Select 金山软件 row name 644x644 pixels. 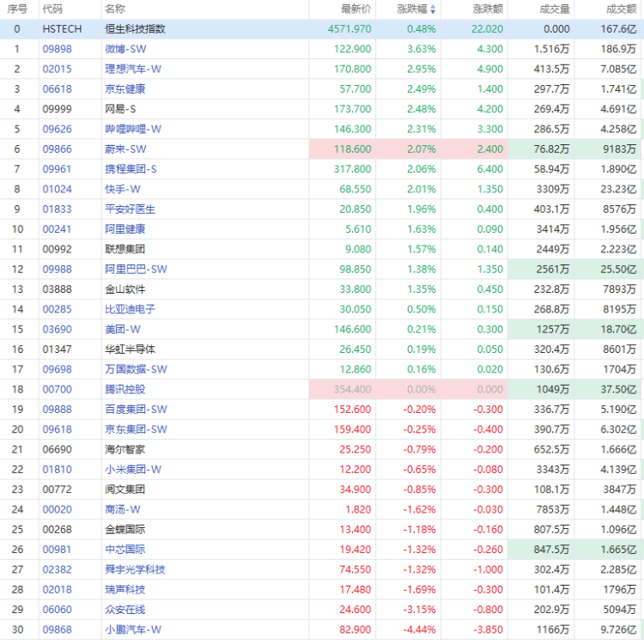pyautogui.click(x=125, y=289)
